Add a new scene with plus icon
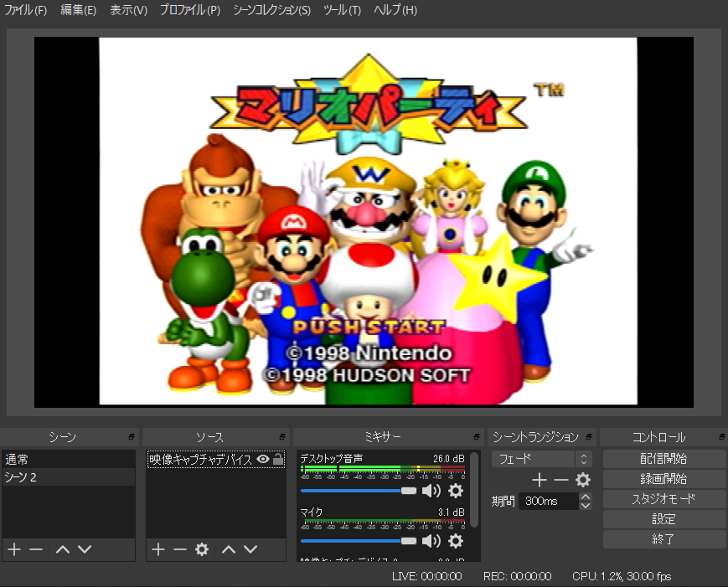The height and width of the screenshot is (587, 728). (14, 549)
